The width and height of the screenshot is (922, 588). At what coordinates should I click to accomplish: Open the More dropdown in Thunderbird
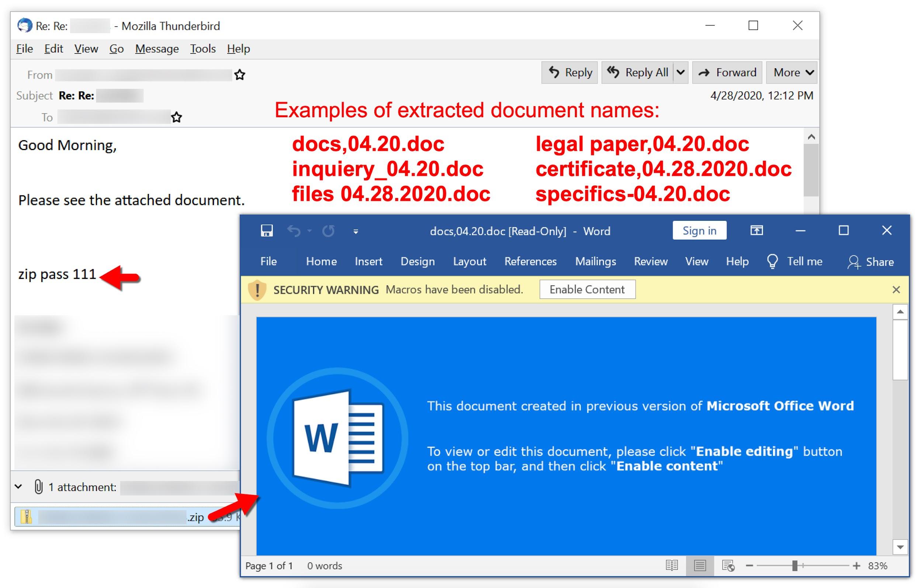tap(791, 72)
